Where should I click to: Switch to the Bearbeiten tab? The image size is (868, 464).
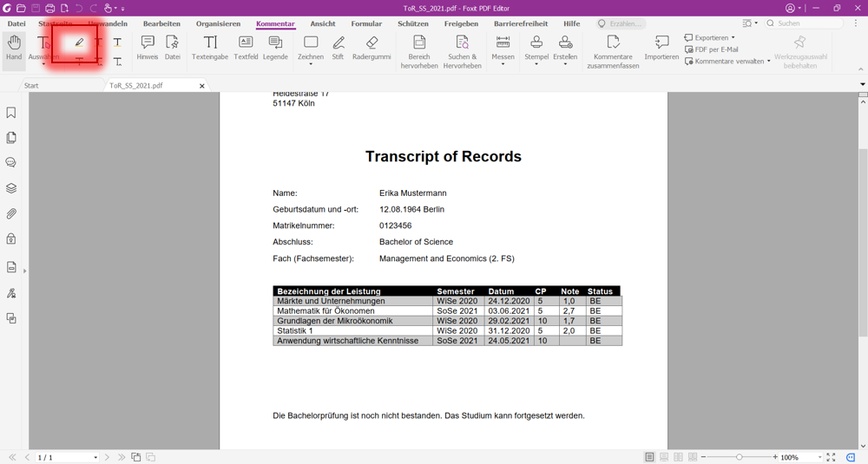click(161, 23)
